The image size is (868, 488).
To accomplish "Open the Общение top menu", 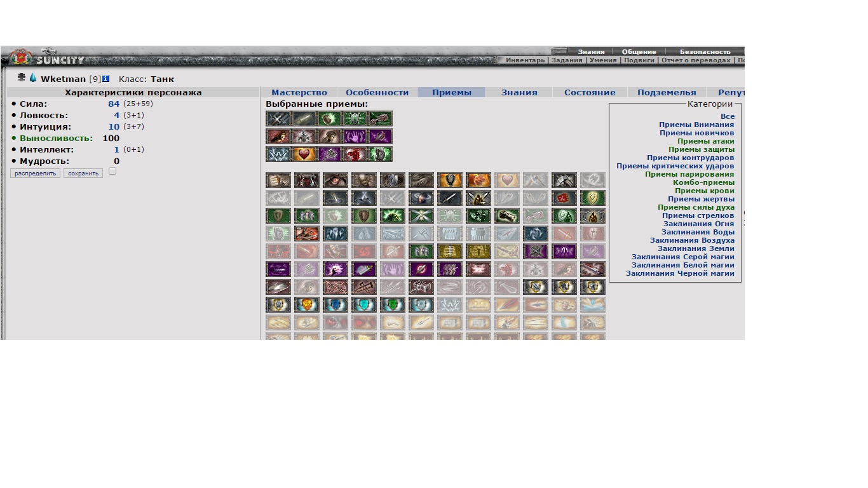I will click(639, 52).
